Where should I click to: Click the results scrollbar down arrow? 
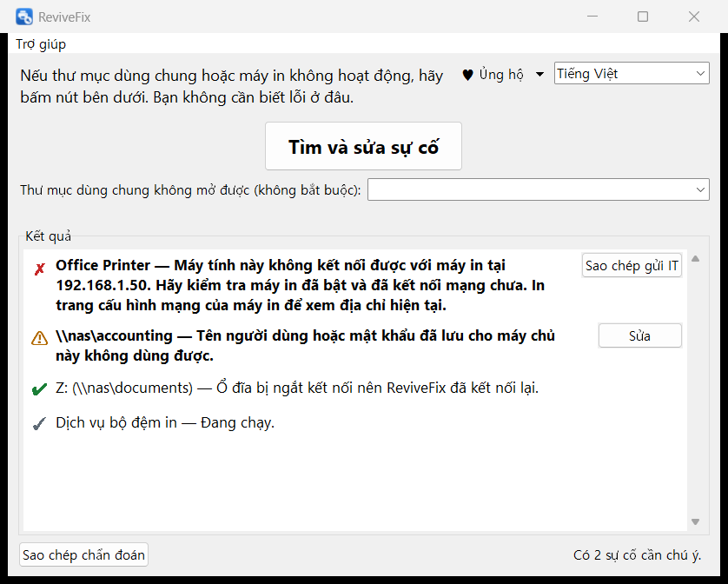[x=695, y=521]
